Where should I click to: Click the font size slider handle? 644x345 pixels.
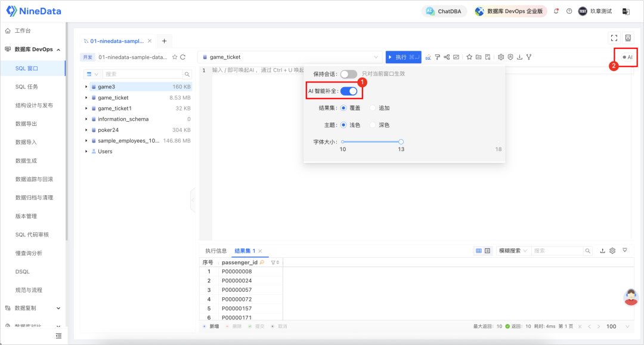[x=401, y=141]
